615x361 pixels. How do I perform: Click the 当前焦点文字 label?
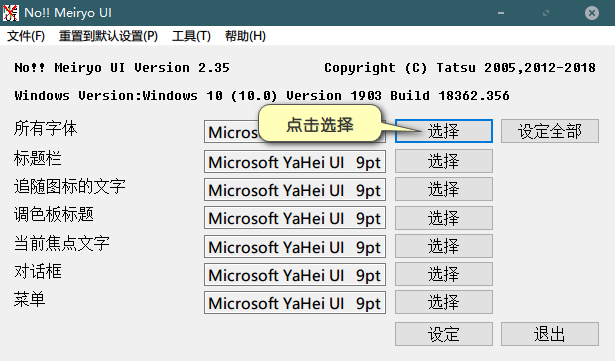pos(62,243)
